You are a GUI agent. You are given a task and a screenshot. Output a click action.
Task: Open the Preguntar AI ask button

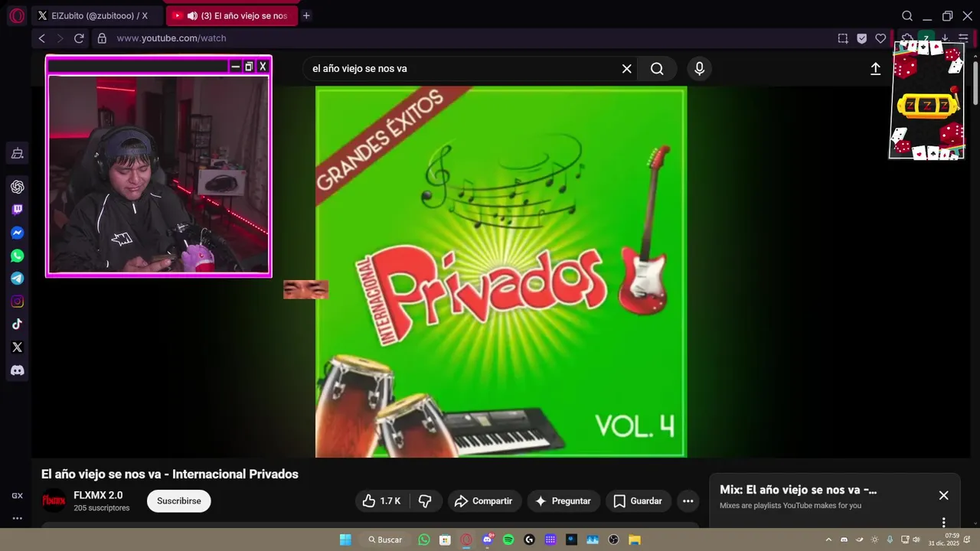pyautogui.click(x=563, y=501)
